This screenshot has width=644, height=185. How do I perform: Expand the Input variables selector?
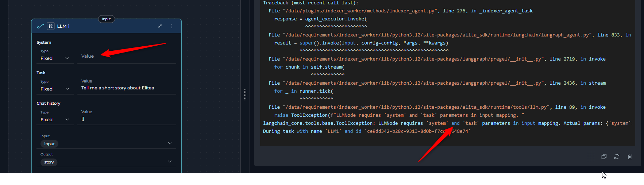(170, 143)
